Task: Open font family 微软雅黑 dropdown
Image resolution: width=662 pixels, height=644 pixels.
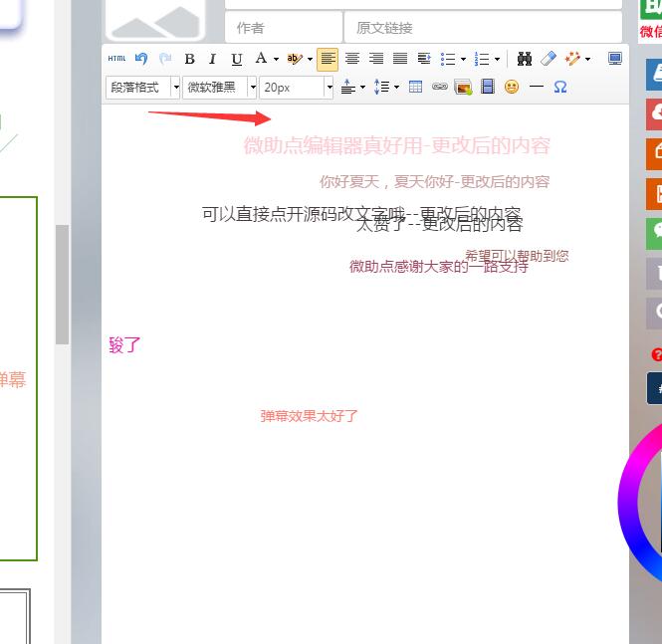Action: [x=220, y=88]
